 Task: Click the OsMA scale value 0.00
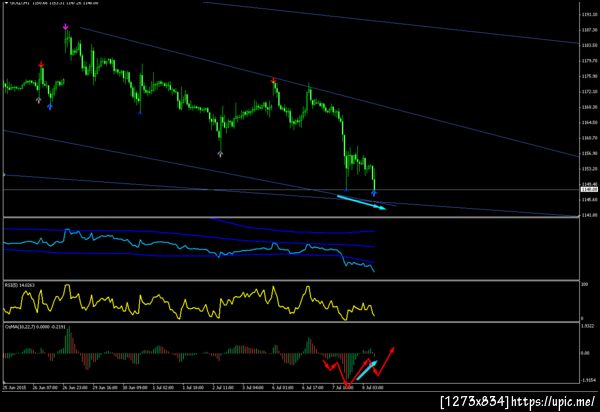pyautogui.click(x=585, y=353)
